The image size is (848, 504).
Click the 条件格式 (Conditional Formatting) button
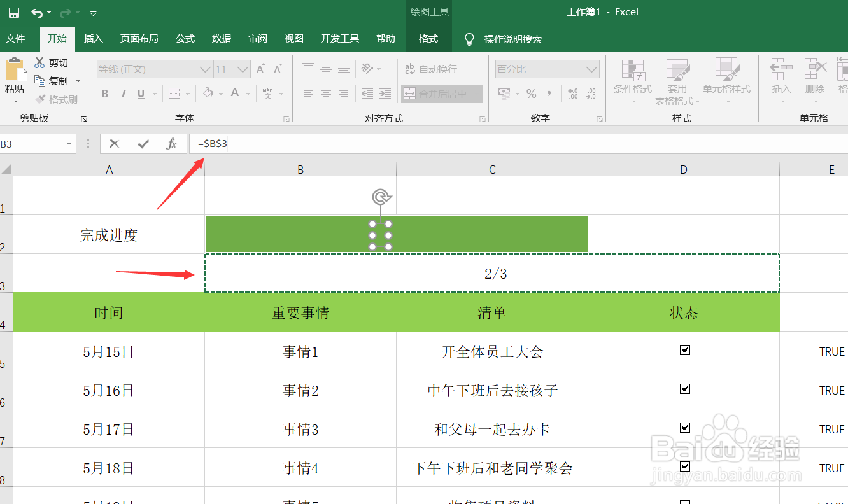click(632, 83)
